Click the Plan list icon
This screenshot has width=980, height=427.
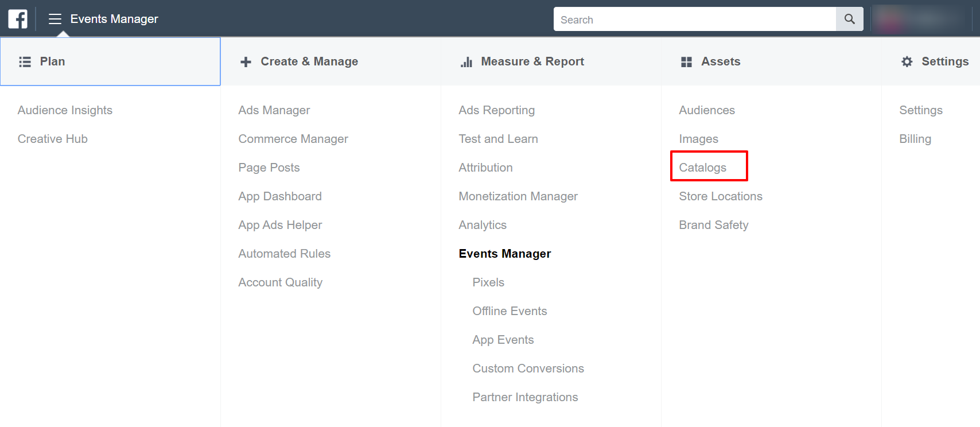point(25,62)
